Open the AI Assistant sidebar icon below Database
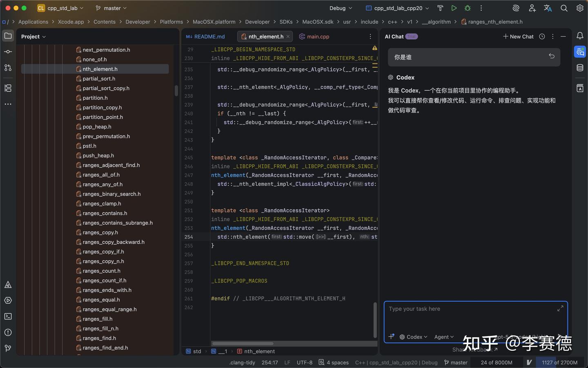Viewport: 588px width, 368px height. click(x=580, y=88)
